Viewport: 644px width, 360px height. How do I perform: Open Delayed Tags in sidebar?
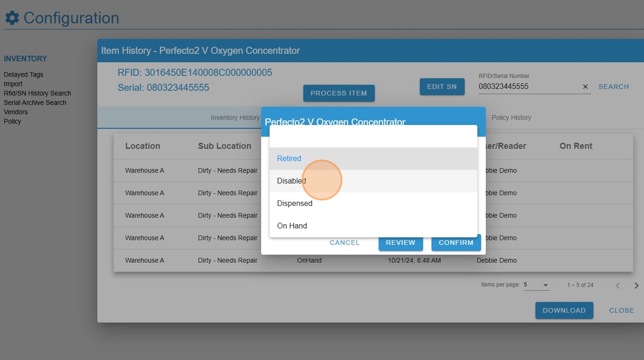tap(24, 74)
